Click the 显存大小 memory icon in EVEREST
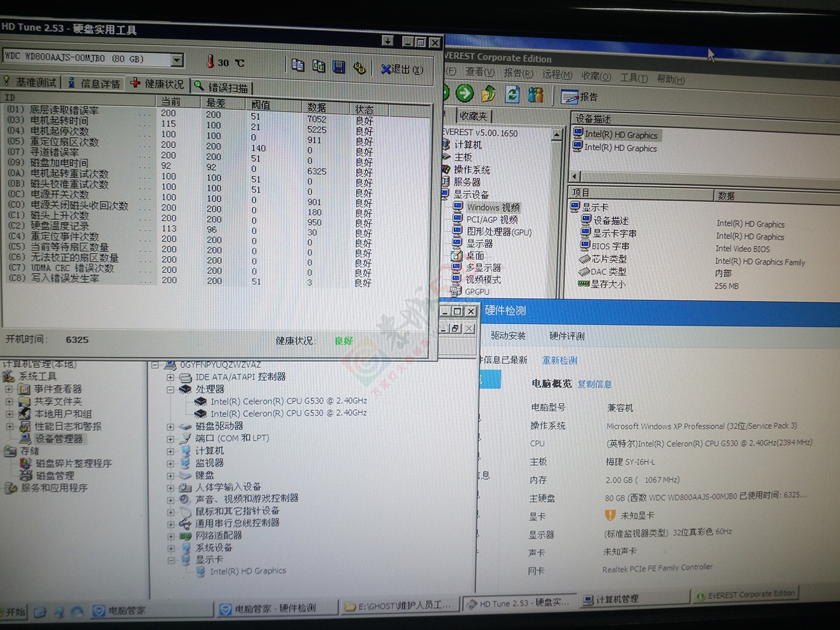Viewport: 840px width, 630px height. [584, 284]
